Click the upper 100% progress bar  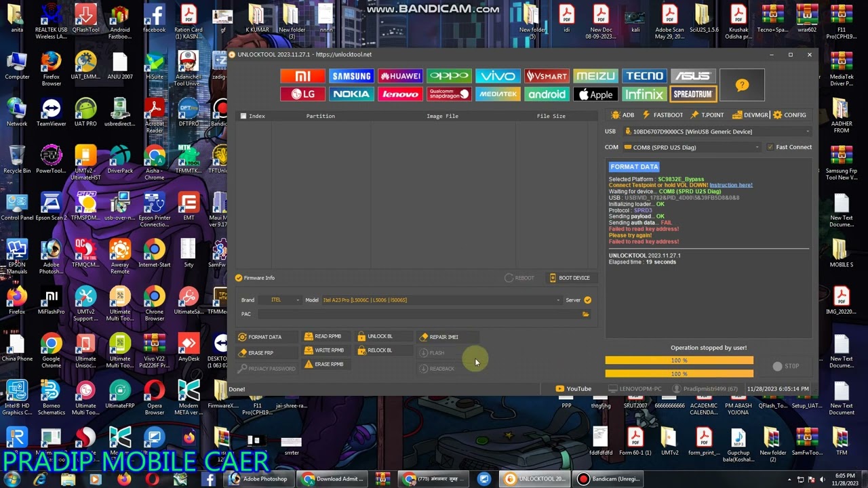[x=679, y=361]
